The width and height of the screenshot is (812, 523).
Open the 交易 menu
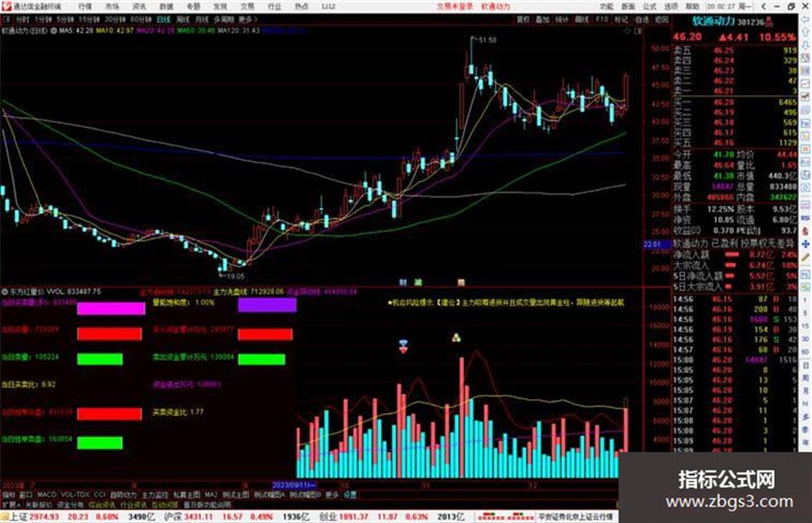click(x=247, y=7)
